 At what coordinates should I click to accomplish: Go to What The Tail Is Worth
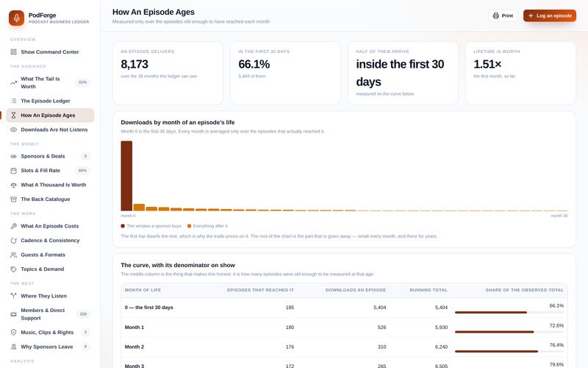[50, 82]
